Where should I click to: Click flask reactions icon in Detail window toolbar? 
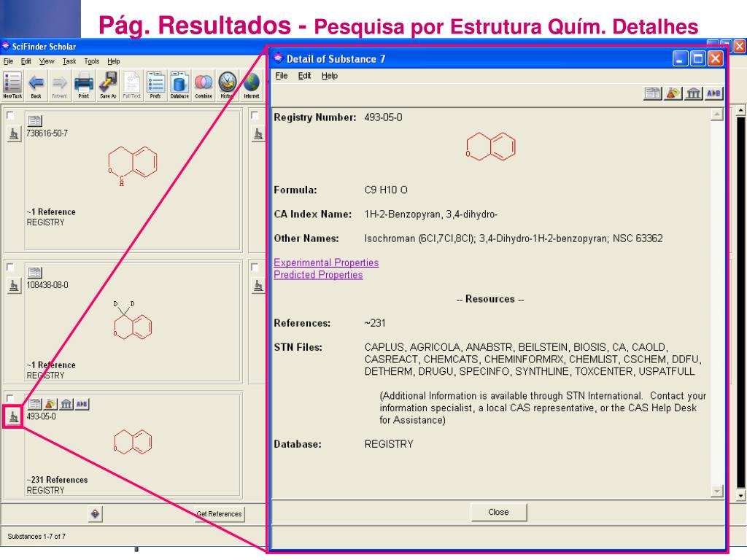point(673,93)
